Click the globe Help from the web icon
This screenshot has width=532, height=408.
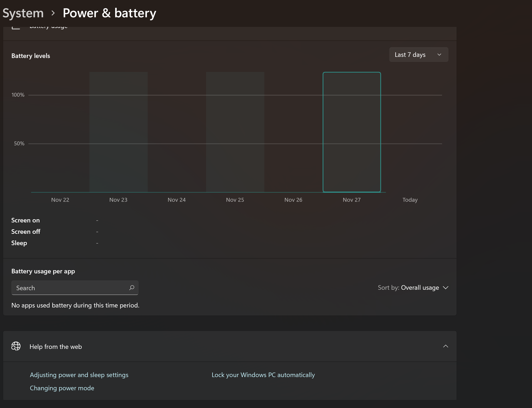coord(16,346)
